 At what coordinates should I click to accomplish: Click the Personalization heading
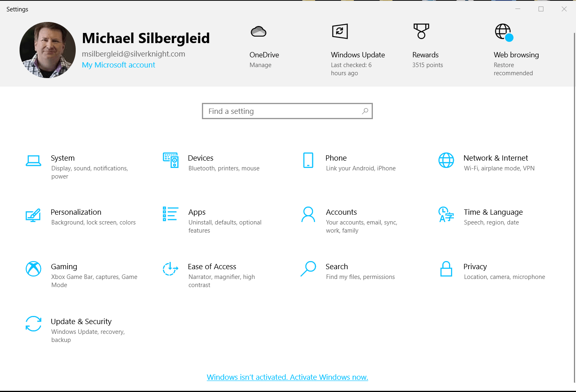tap(76, 212)
